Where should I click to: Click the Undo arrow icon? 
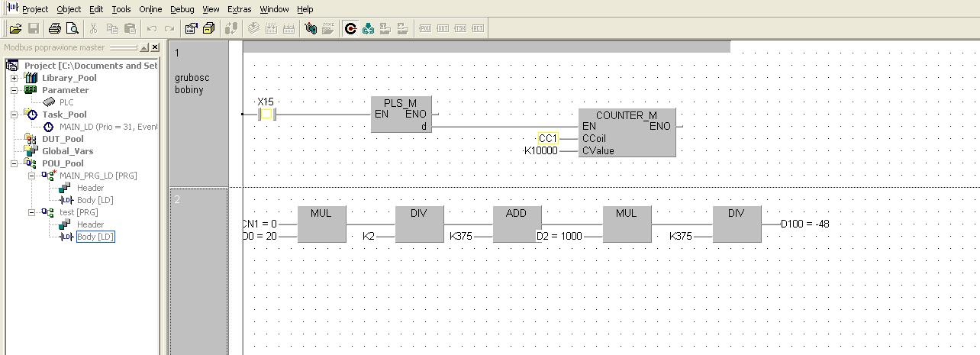click(x=151, y=28)
